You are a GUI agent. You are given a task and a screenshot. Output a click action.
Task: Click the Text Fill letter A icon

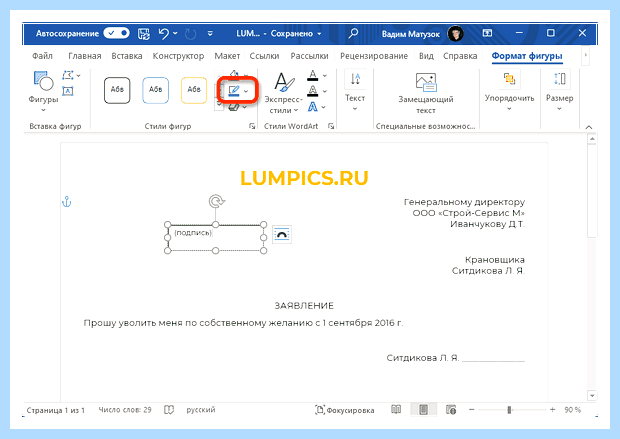pos(313,75)
